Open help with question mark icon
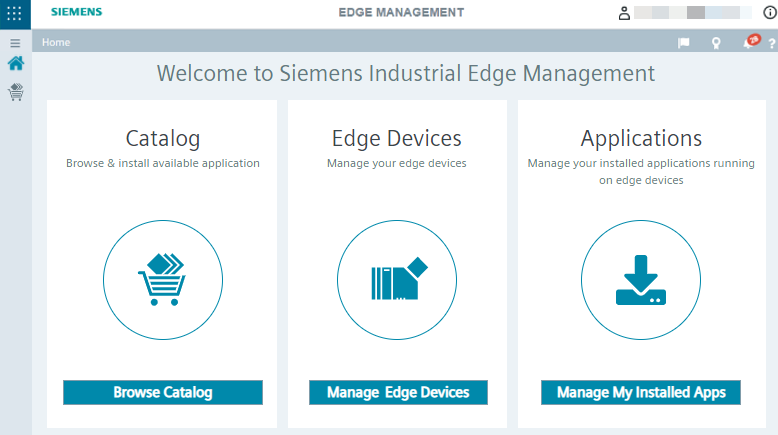The width and height of the screenshot is (778, 435). 771,43
